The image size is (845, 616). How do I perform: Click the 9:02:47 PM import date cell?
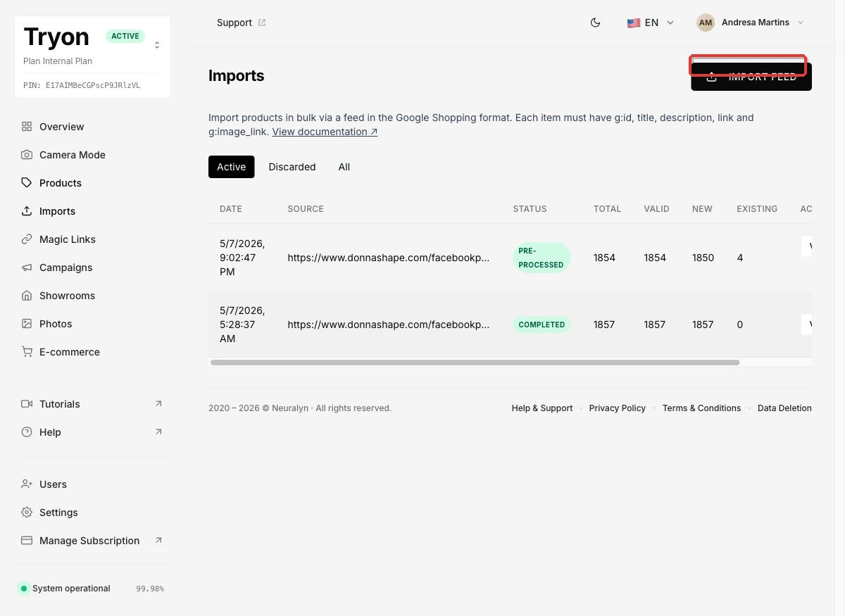pyautogui.click(x=242, y=258)
